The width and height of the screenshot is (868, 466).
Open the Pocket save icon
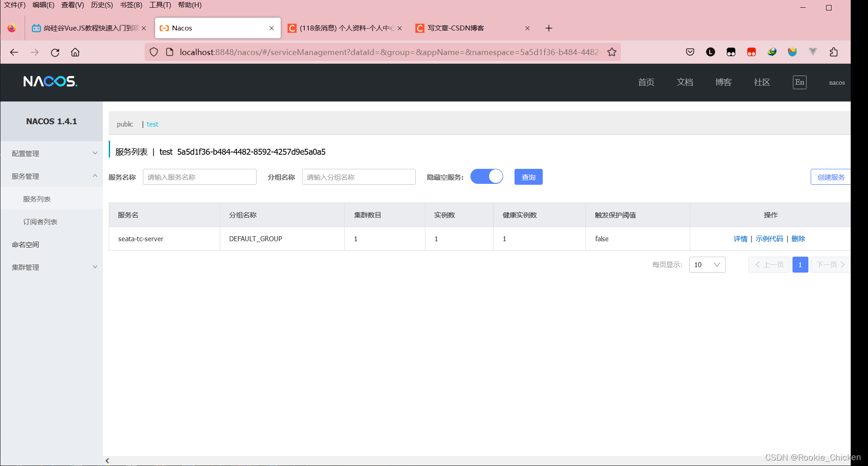pos(690,52)
